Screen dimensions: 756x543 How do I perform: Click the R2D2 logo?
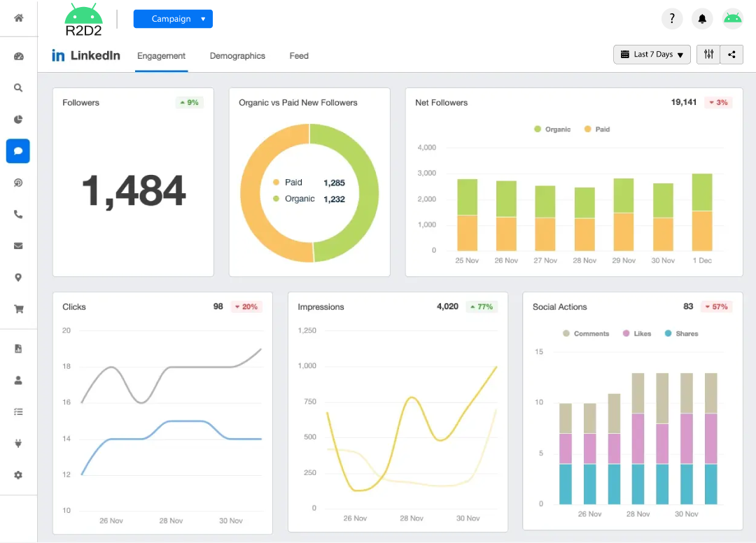(x=83, y=21)
